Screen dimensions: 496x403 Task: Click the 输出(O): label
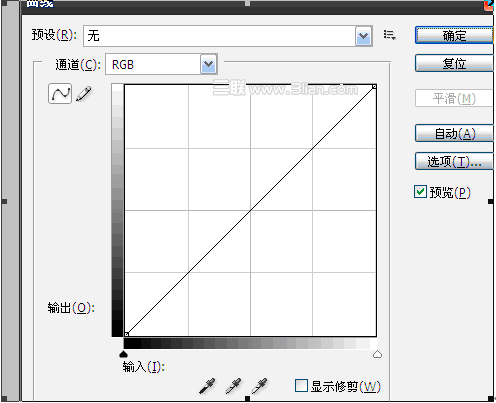(71, 307)
